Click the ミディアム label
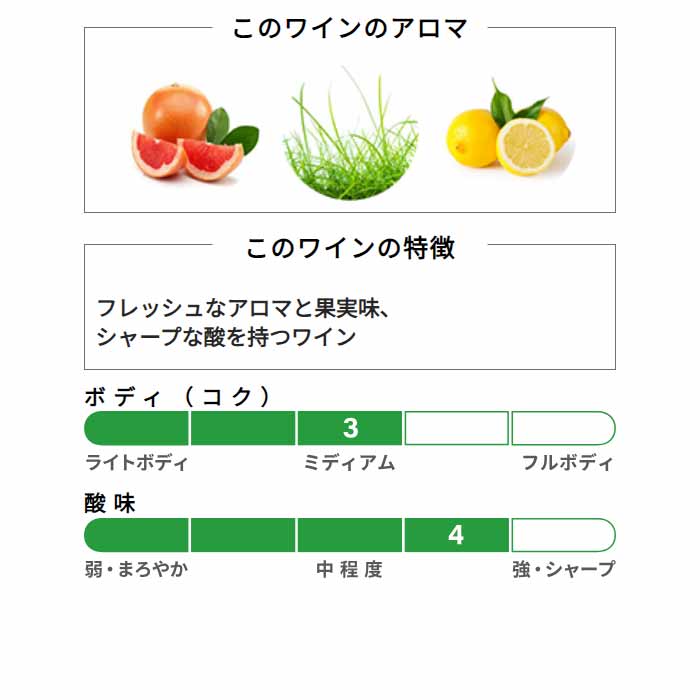Image resolution: width=700 pixels, height=700 pixels. [350, 462]
